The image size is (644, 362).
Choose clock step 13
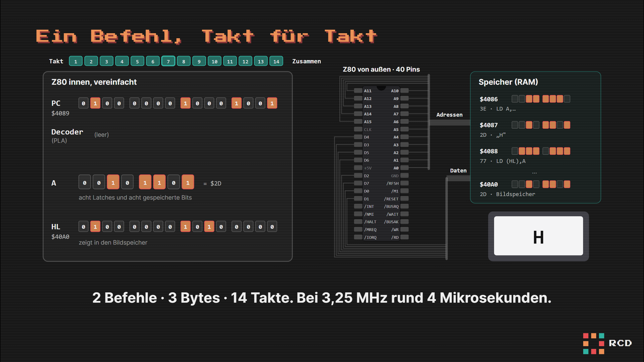pos(261,61)
